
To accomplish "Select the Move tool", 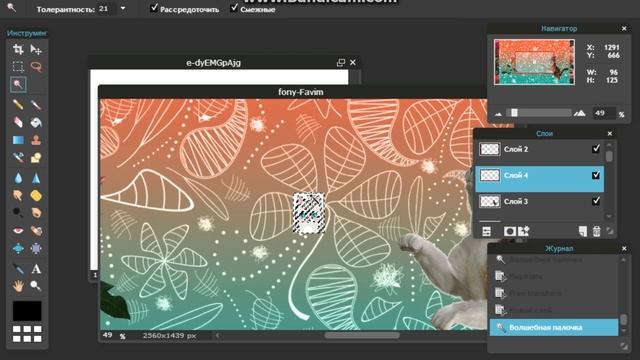I will (x=36, y=49).
